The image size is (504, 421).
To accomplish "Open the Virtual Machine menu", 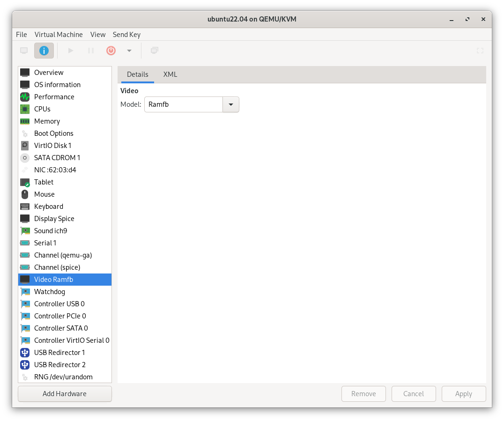I will pyautogui.click(x=59, y=34).
